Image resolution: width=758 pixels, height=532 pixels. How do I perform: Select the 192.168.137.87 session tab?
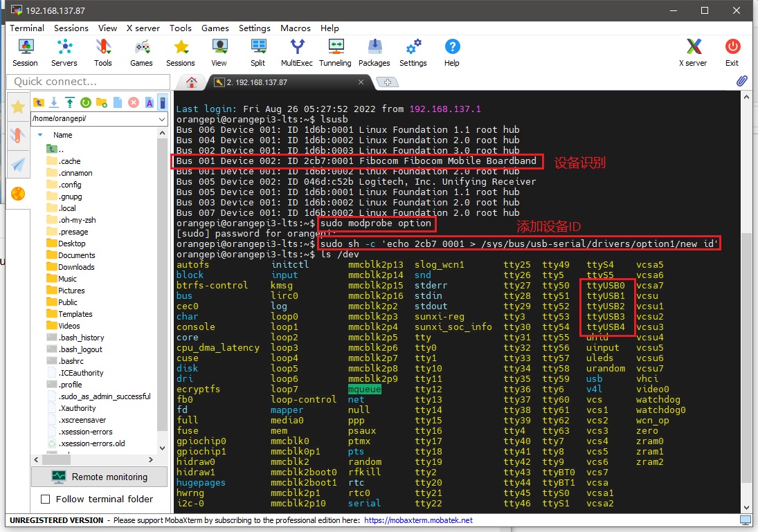[x=289, y=82]
